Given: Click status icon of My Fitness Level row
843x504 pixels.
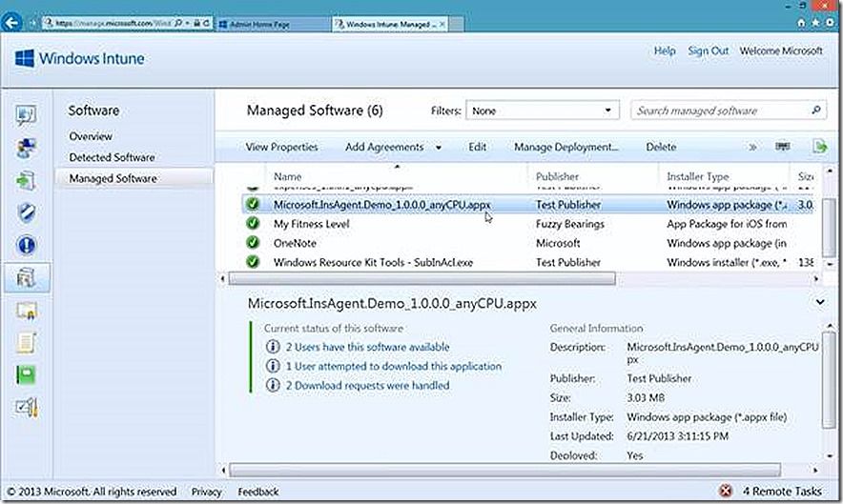Looking at the screenshot, I should pos(252,224).
